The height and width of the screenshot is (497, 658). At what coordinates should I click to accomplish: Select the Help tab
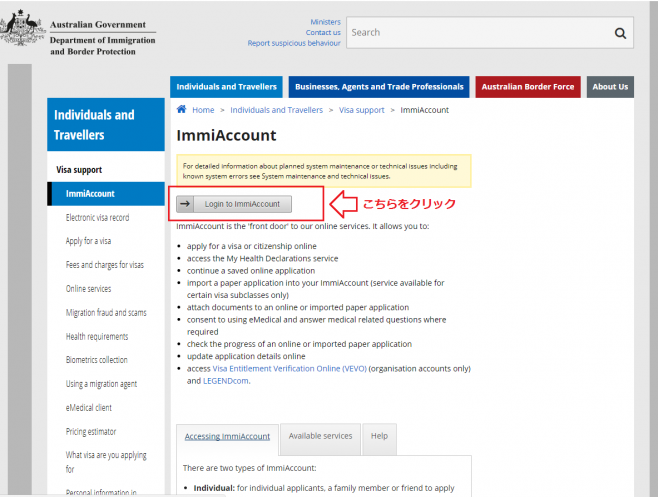point(379,436)
